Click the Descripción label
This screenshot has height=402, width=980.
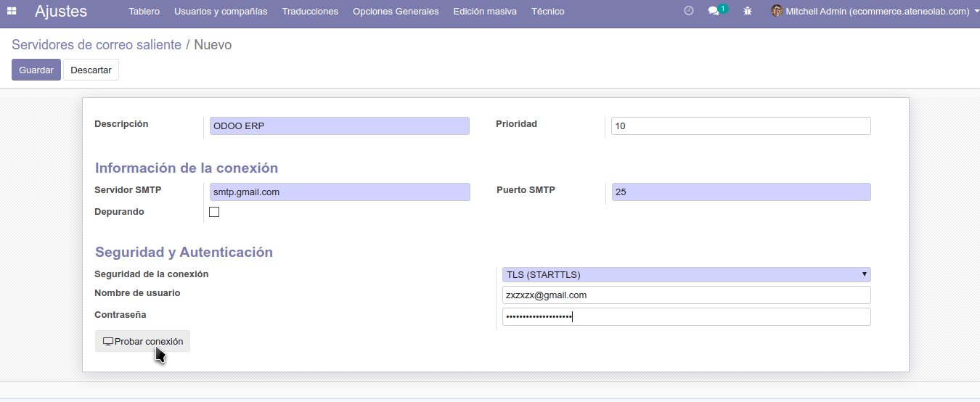[x=121, y=124]
